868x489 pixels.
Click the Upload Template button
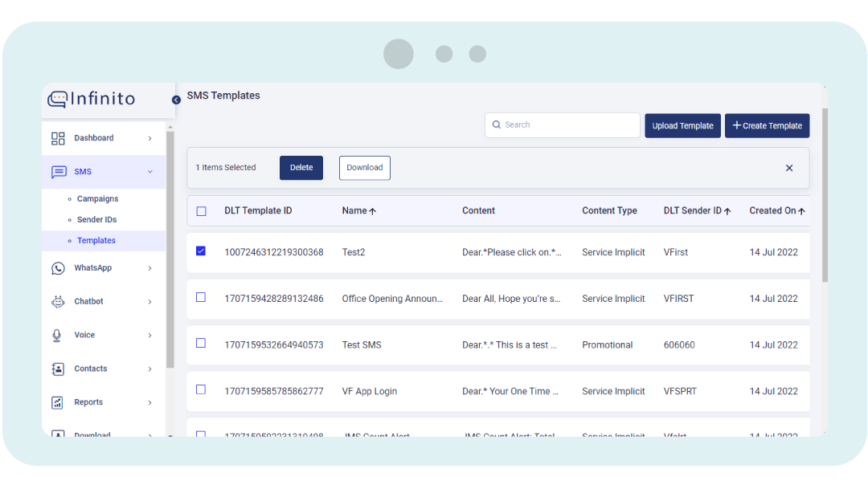tap(682, 126)
